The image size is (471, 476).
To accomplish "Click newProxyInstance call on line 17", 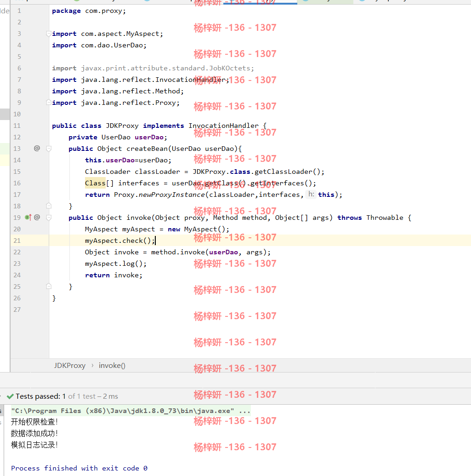I will click(172, 195).
